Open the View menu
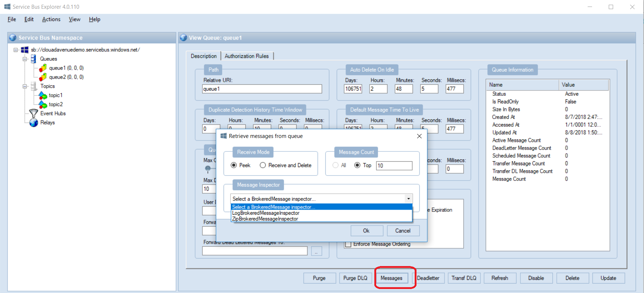This screenshot has height=293, width=644. coord(75,19)
